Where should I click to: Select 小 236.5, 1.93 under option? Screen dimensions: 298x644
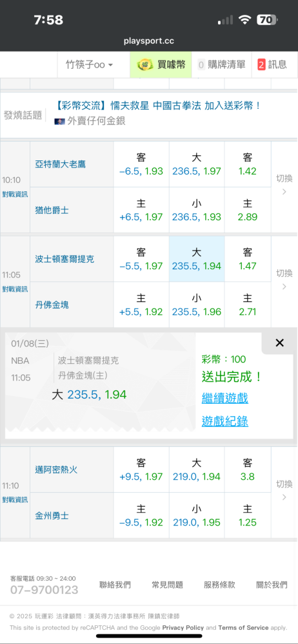click(x=197, y=211)
